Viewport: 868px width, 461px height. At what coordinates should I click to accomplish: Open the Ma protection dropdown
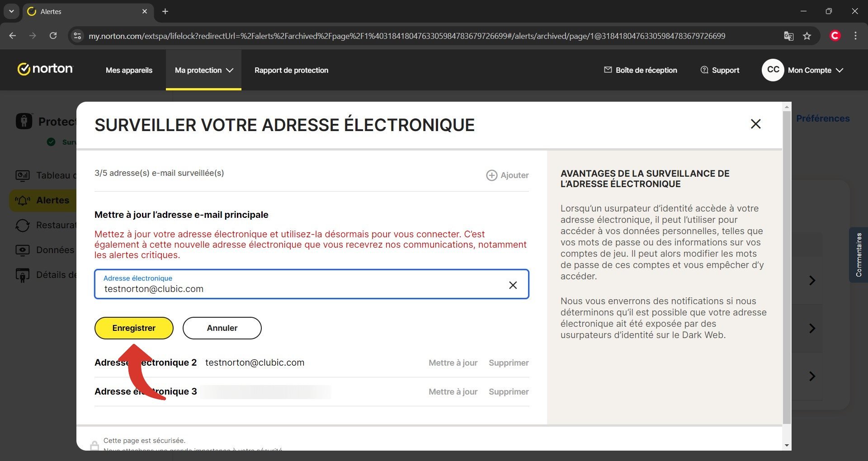[203, 70]
